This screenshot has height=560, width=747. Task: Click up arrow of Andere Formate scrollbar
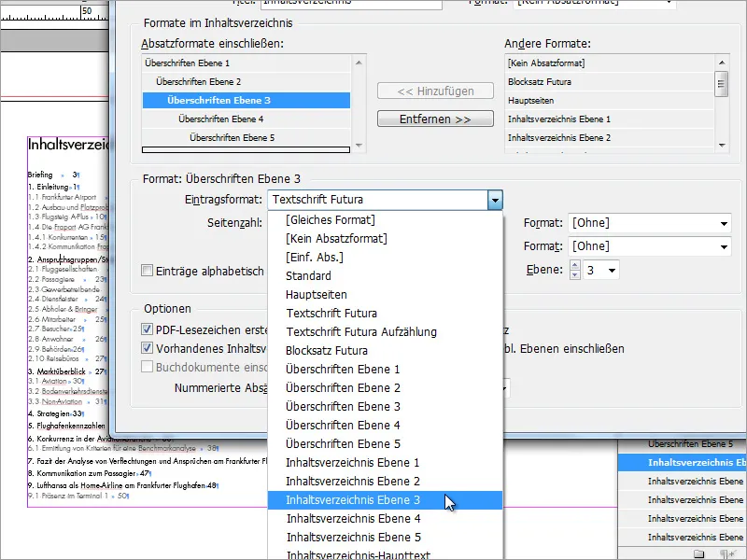tap(722, 63)
